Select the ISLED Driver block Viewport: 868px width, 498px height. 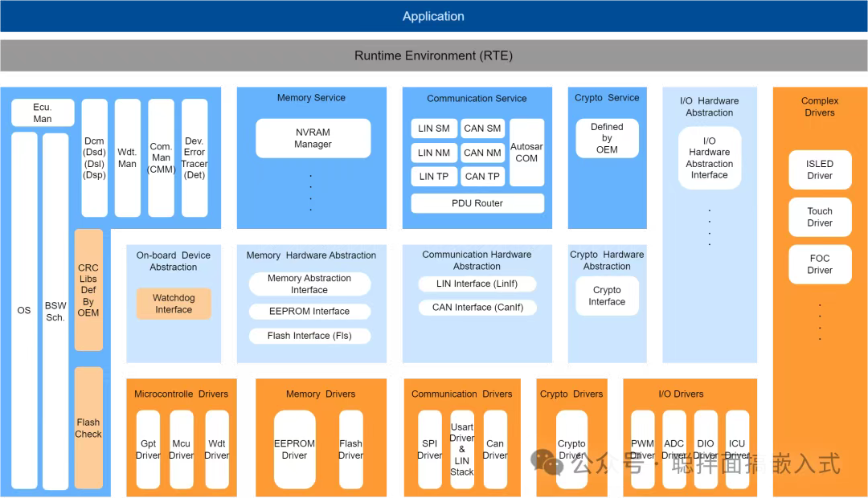click(x=820, y=169)
